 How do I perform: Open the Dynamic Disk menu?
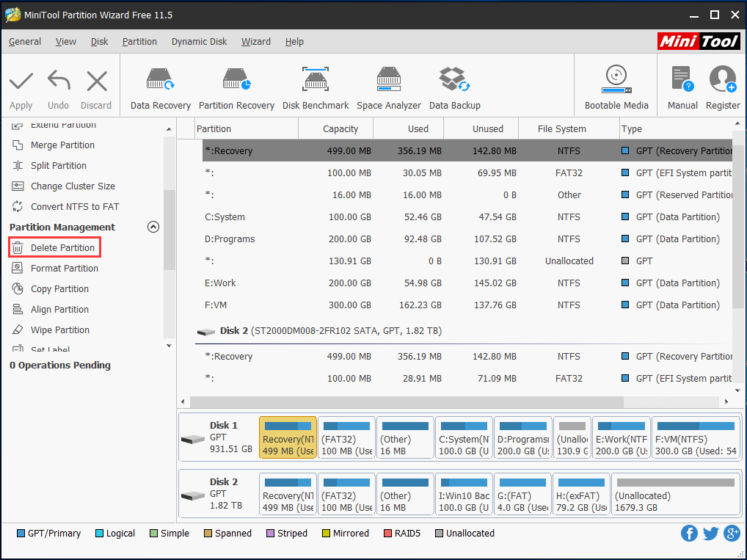[199, 41]
